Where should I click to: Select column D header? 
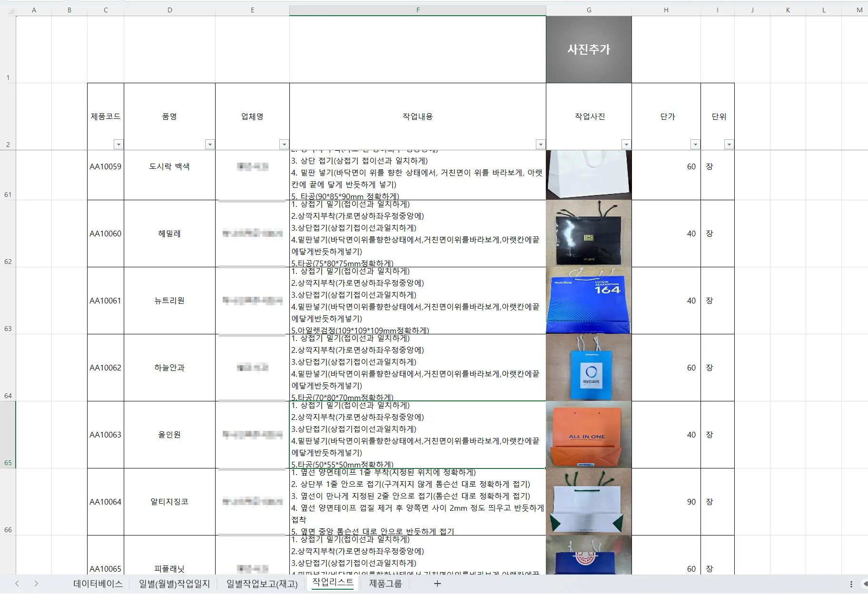click(x=169, y=10)
